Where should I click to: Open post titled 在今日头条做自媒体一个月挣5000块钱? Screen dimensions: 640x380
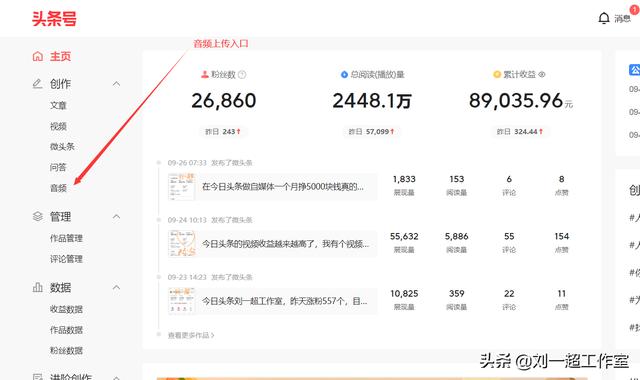click(282, 187)
